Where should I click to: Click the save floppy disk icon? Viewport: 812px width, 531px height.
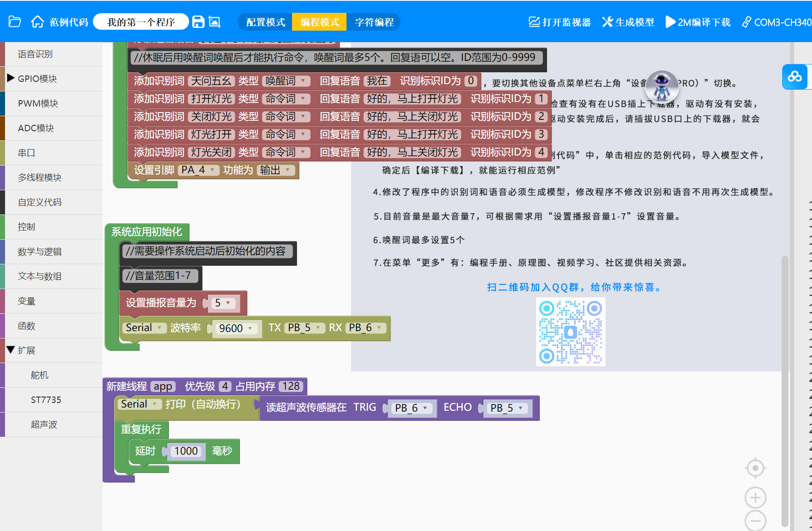(198, 21)
